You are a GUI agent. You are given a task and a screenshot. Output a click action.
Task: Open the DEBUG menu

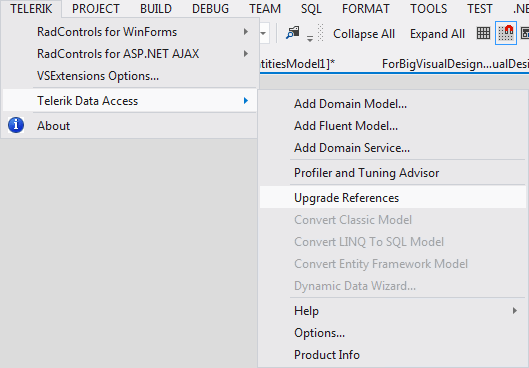click(210, 9)
